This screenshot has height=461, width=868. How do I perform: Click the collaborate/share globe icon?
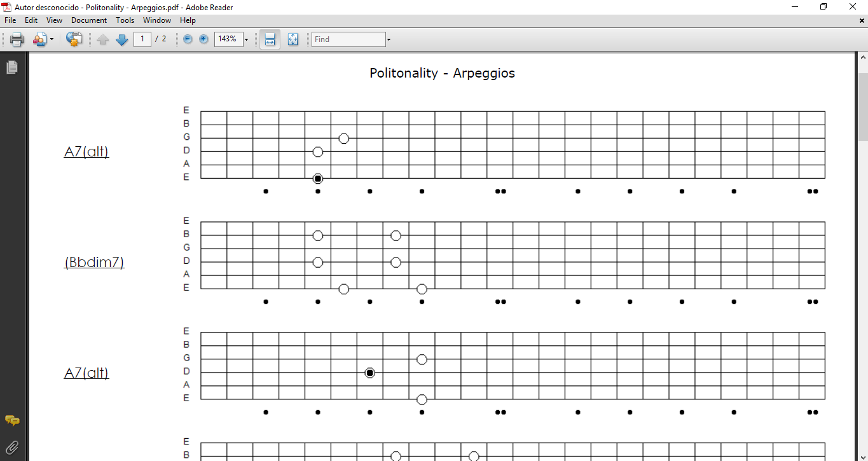pos(74,39)
